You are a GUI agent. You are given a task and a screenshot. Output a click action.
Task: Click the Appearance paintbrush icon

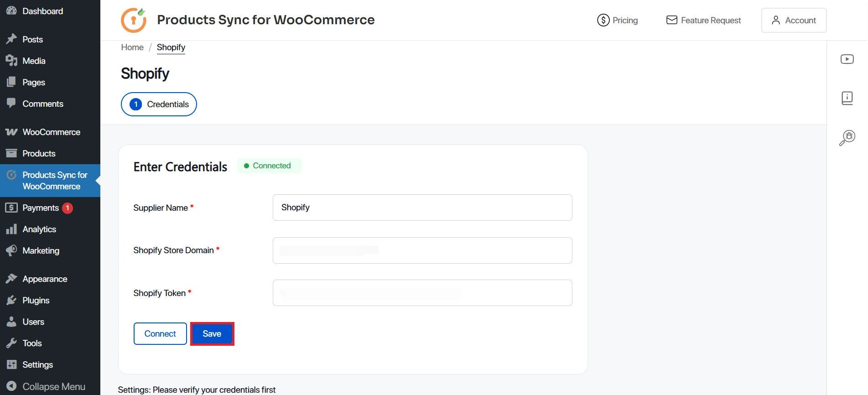click(x=11, y=279)
